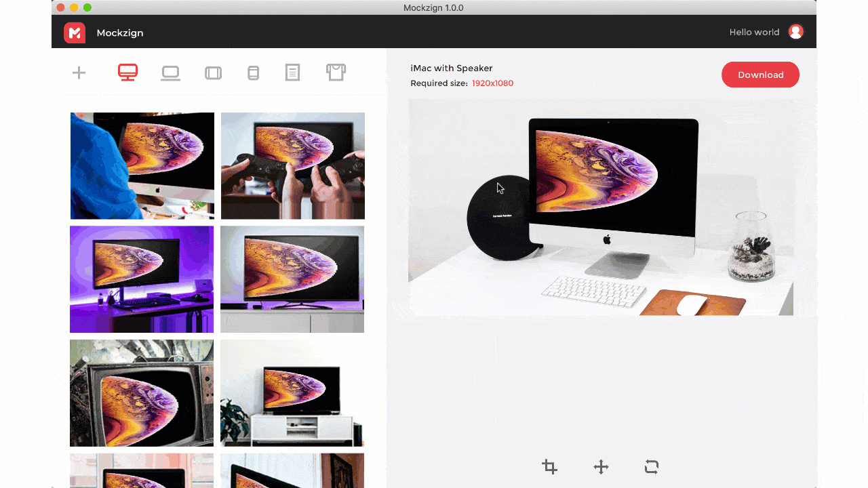Select the game controllers monitor thumbnail
Viewport: 868px width, 488px height.
[x=293, y=165]
